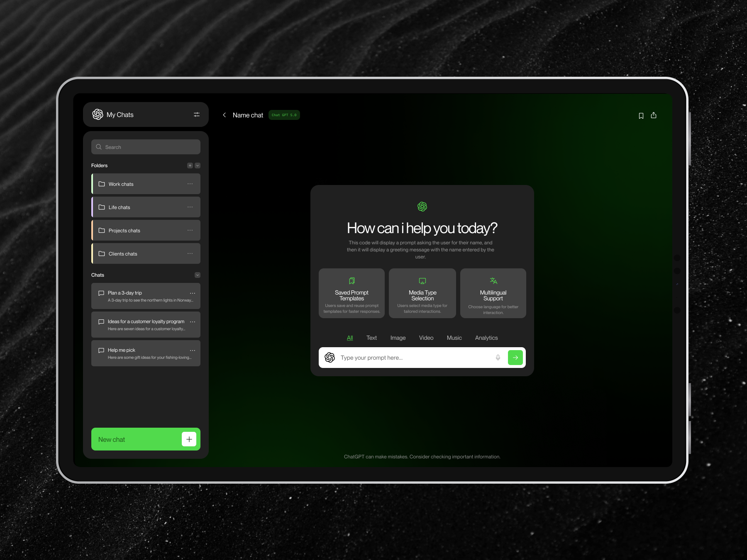
Task: Bookmark the current chat
Action: 641,115
